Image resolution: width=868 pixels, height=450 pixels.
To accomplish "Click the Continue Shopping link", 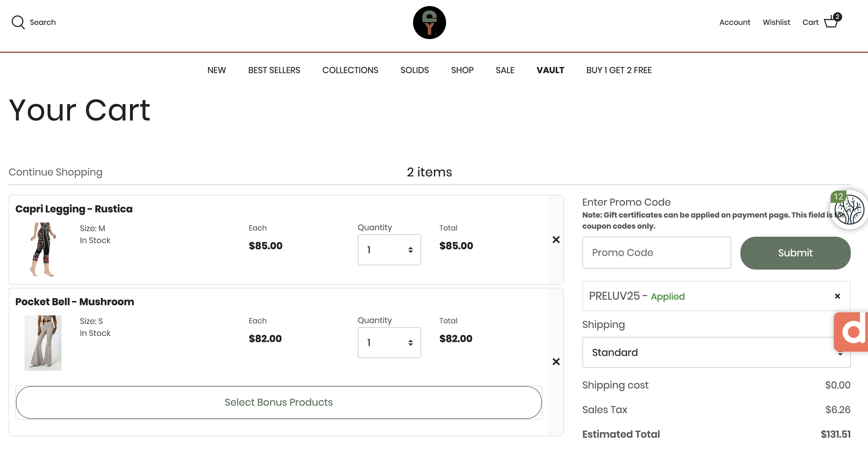I will pos(56,172).
